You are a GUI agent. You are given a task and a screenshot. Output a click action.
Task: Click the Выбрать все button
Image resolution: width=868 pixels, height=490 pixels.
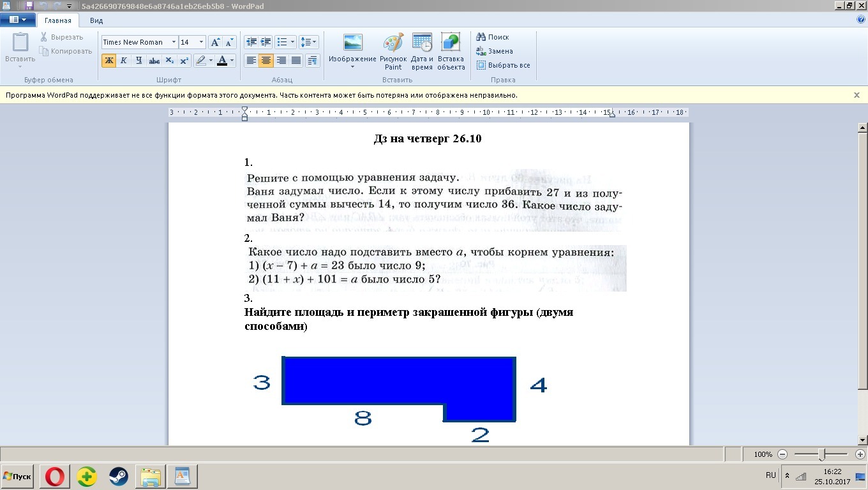pyautogui.click(x=504, y=65)
